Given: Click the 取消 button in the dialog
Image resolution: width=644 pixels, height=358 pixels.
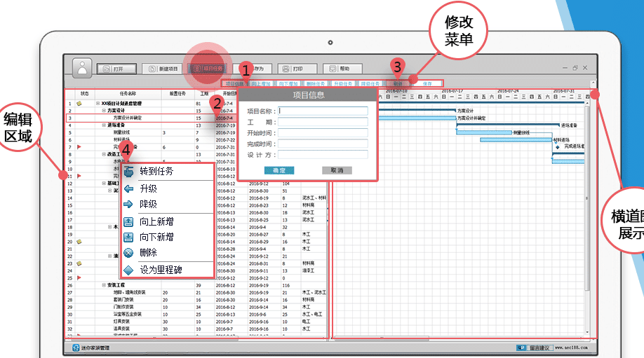Looking at the screenshot, I should click(337, 170).
